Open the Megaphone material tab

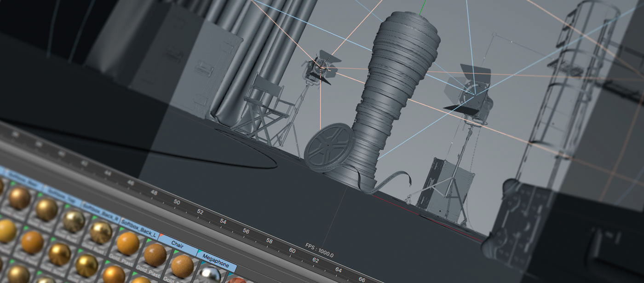[216, 260]
